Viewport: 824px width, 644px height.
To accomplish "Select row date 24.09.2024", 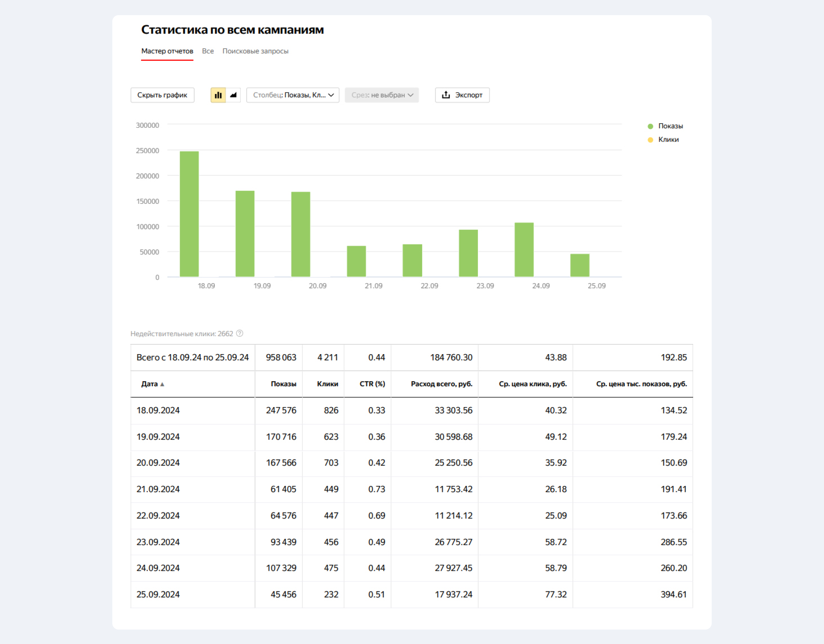I will [158, 568].
